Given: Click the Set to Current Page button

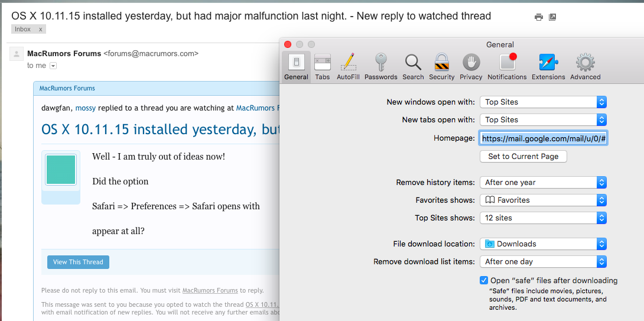Looking at the screenshot, I should coord(523,156).
